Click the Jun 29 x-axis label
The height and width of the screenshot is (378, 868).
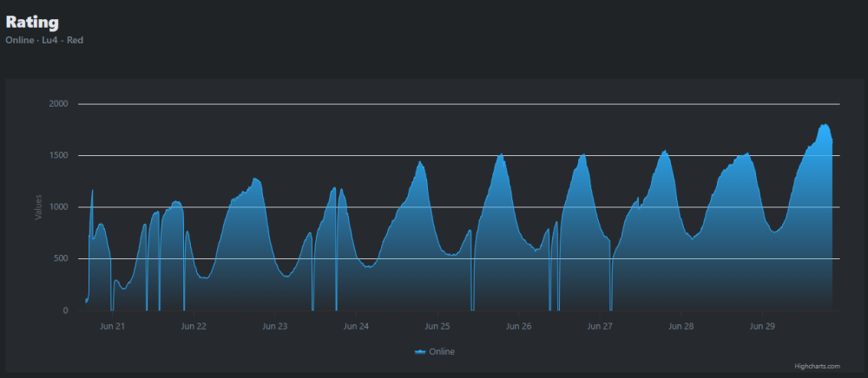pyautogui.click(x=762, y=327)
